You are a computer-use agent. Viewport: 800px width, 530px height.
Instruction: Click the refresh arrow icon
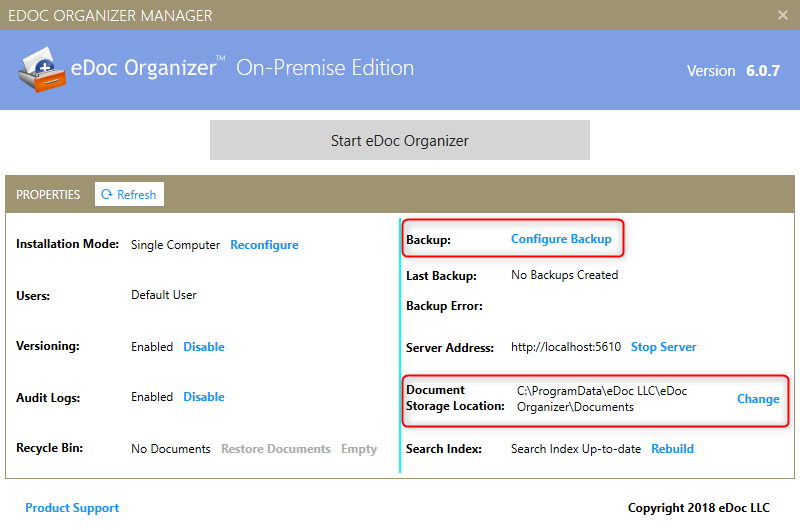[x=106, y=194]
